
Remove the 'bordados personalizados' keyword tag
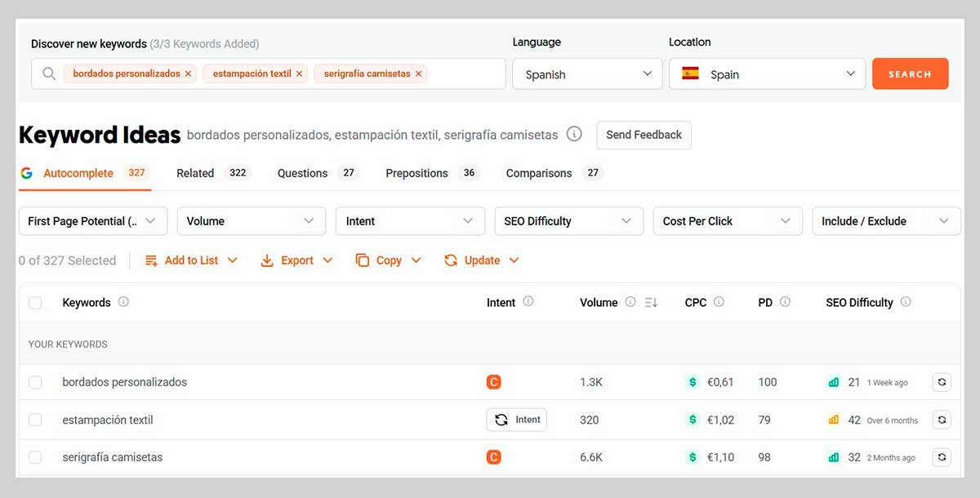[189, 73]
